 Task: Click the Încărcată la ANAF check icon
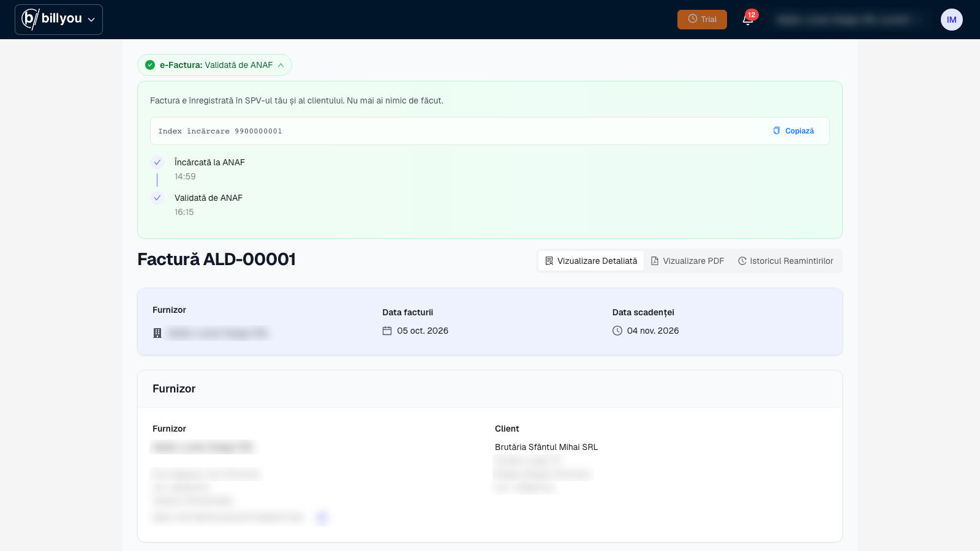point(157,162)
